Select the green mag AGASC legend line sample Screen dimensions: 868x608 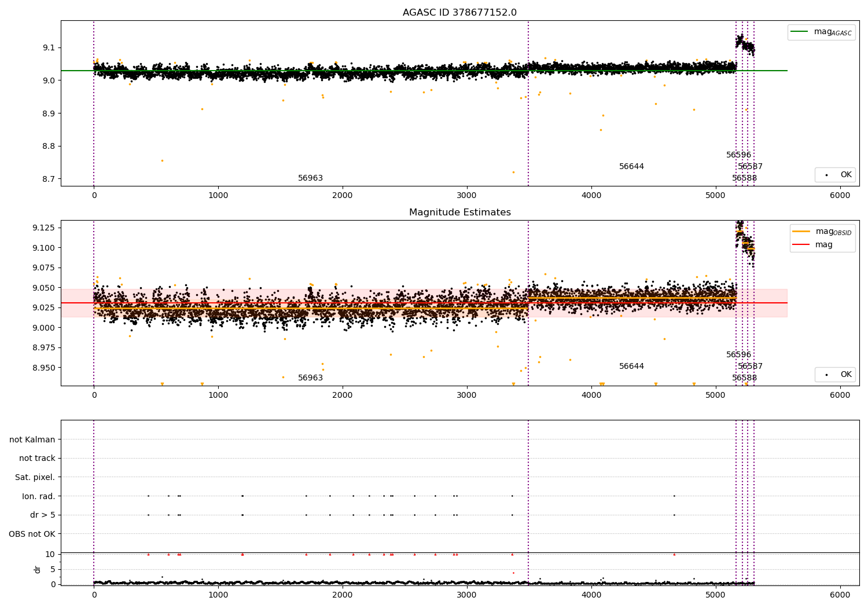click(800, 32)
